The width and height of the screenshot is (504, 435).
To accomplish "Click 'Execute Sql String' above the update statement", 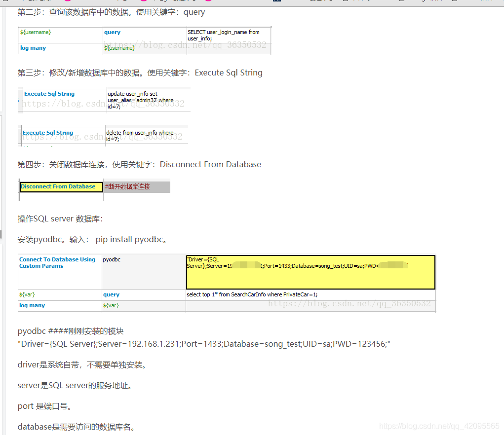I will (x=49, y=94).
